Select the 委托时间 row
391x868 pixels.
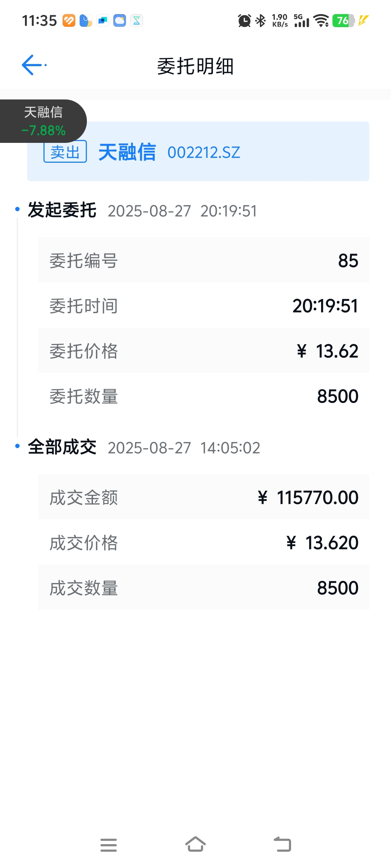point(203,305)
